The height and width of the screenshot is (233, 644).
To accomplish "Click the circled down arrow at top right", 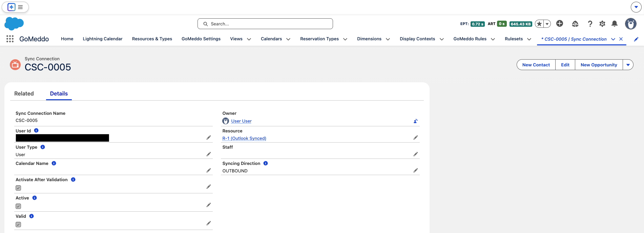I will click(636, 7).
